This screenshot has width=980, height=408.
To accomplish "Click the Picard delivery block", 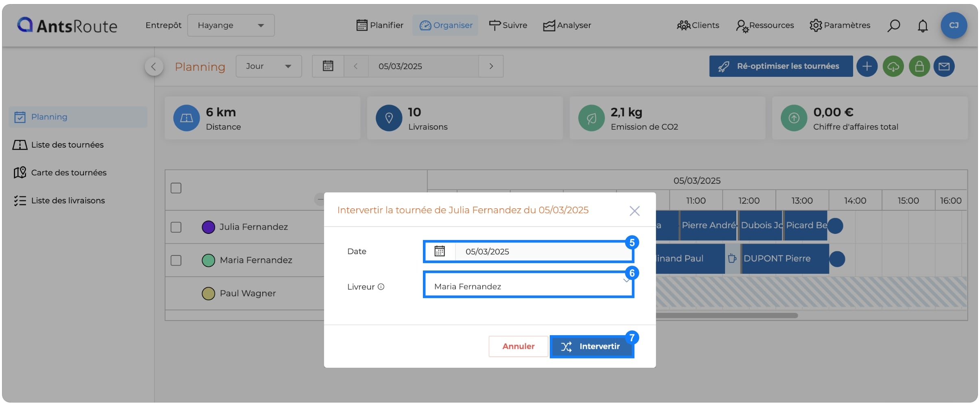I will (806, 225).
